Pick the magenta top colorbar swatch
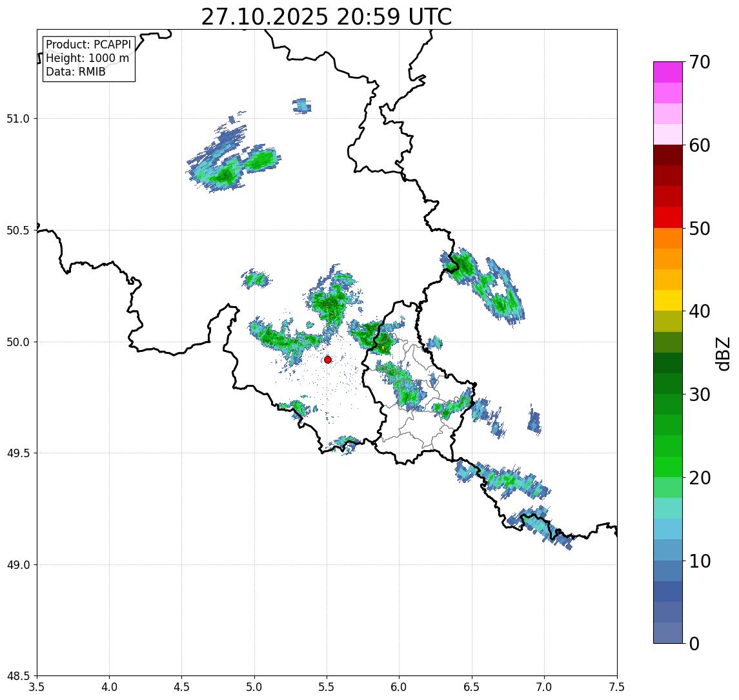 point(668,72)
